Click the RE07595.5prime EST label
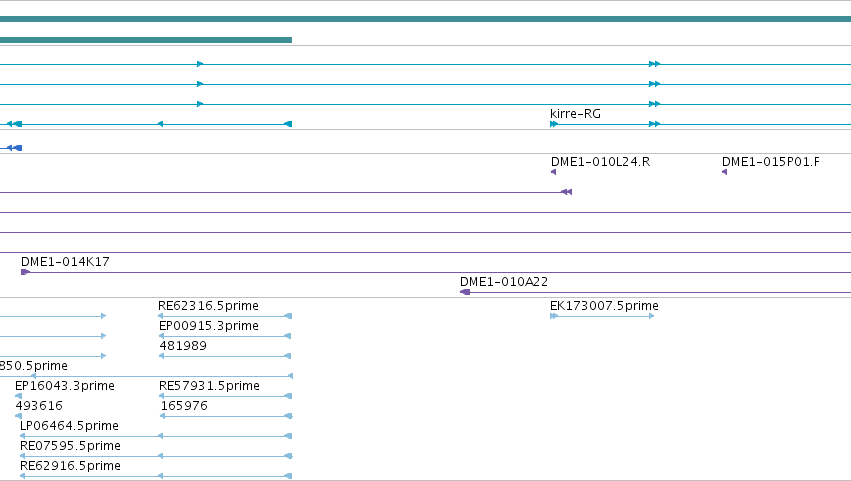 70,446
